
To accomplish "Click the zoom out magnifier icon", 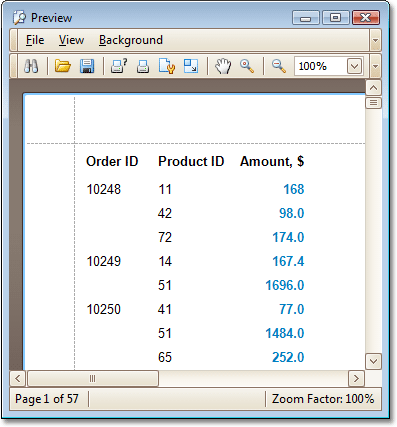I will (279, 66).
